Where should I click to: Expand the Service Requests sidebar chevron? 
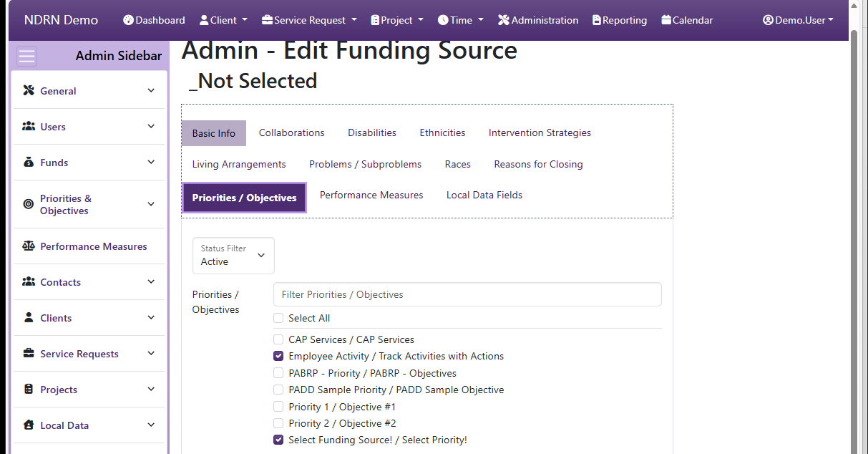(x=151, y=354)
